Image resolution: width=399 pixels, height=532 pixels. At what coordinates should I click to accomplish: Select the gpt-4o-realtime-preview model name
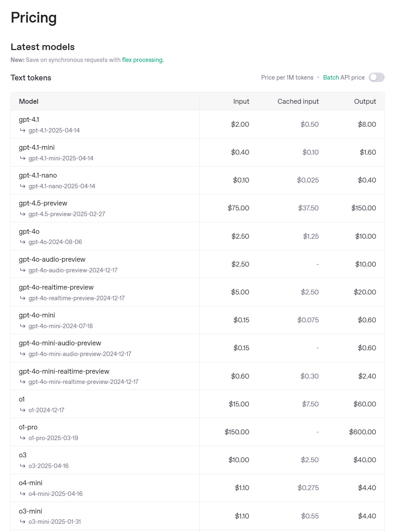coord(56,287)
